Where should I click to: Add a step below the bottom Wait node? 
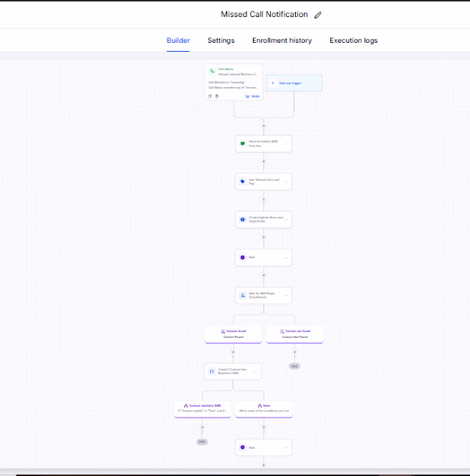[263, 465]
